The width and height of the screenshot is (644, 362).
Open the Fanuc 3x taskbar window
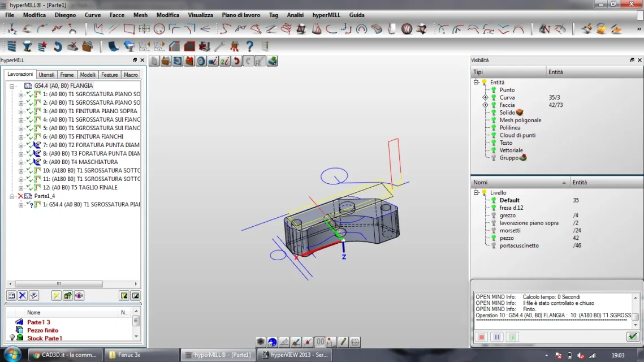pos(142,355)
